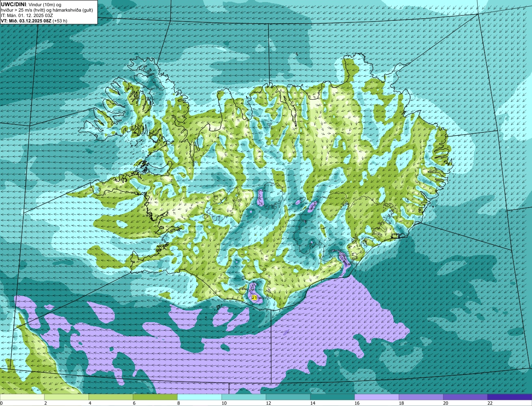Click the '16' label on the color scale
This screenshot has height=406, width=532.
click(x=356, y=403)
